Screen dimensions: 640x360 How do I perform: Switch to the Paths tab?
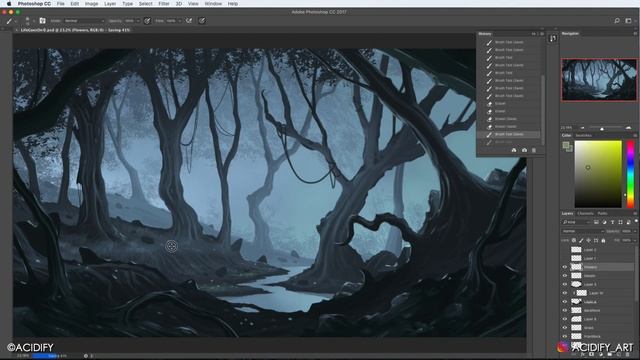(602, 213)
